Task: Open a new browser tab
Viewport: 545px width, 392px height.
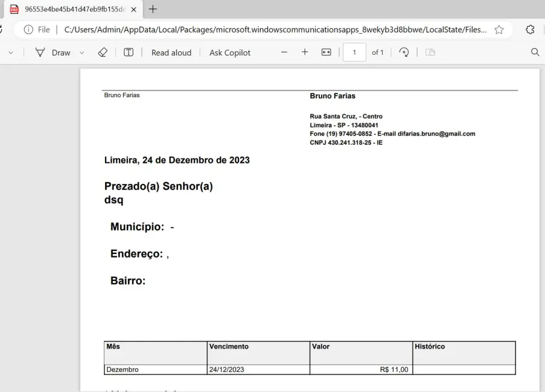Action: pos(153,9)
